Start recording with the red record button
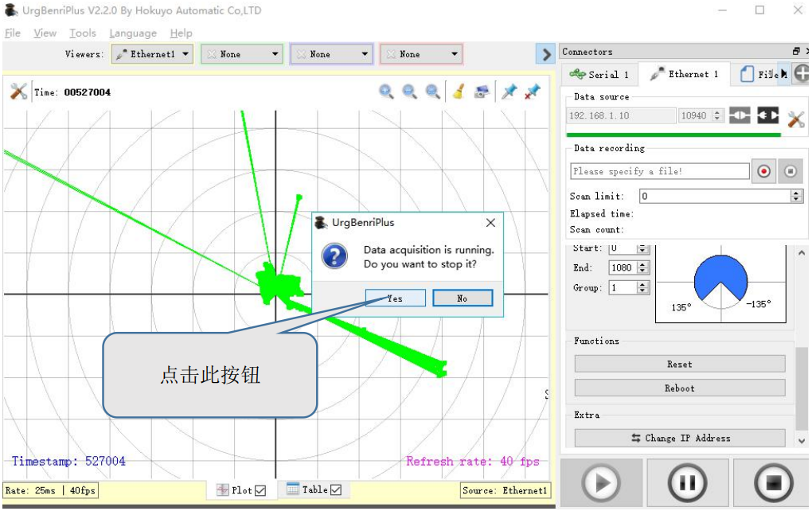The width and height of the screenshot is (812, 511). pyautogui.click(x=764, y=171)
